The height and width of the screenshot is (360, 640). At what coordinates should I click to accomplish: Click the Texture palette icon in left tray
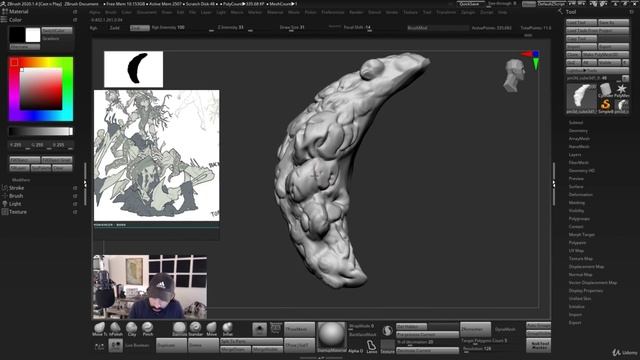coord(4,212)
